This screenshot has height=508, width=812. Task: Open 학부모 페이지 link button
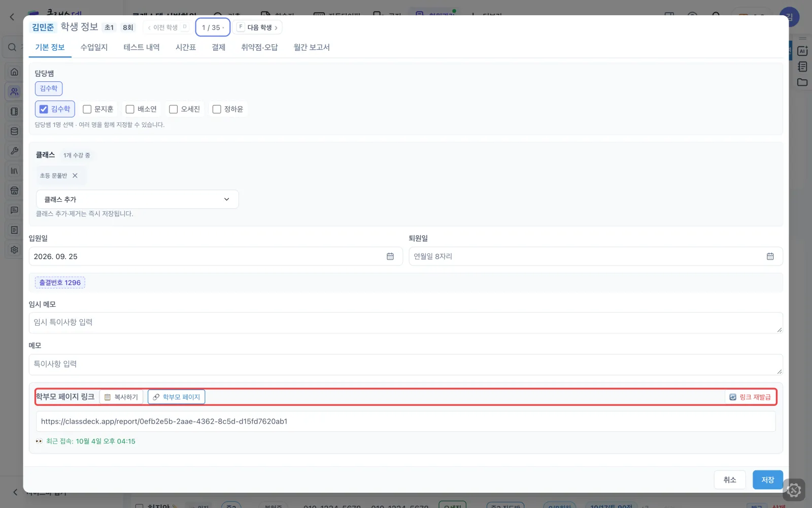[x=177, y=397]
